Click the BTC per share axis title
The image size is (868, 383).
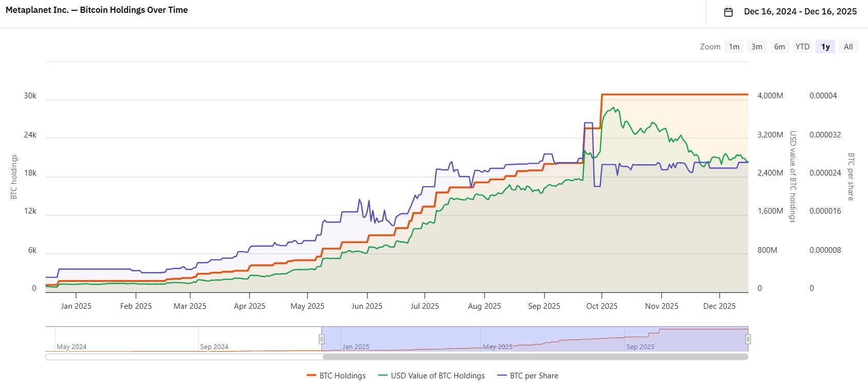[x=851, y=177]
